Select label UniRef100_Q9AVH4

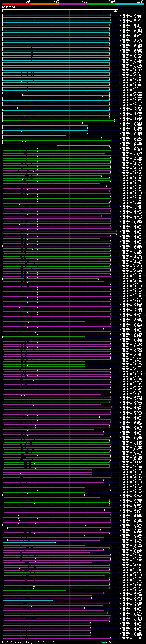(x=131, y=95)
